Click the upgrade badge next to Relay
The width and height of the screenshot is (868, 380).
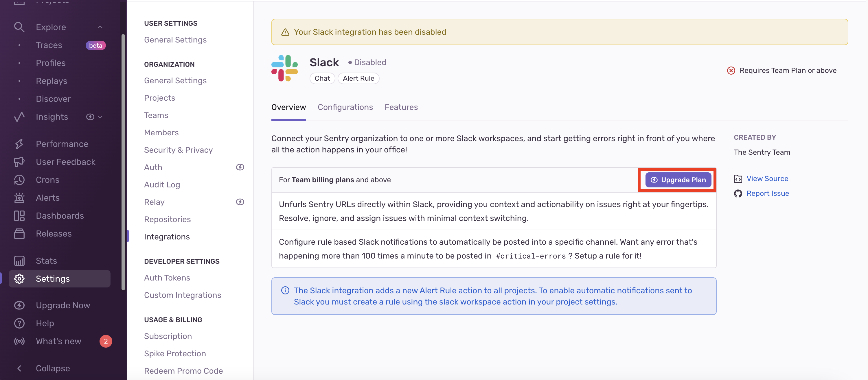240,202
